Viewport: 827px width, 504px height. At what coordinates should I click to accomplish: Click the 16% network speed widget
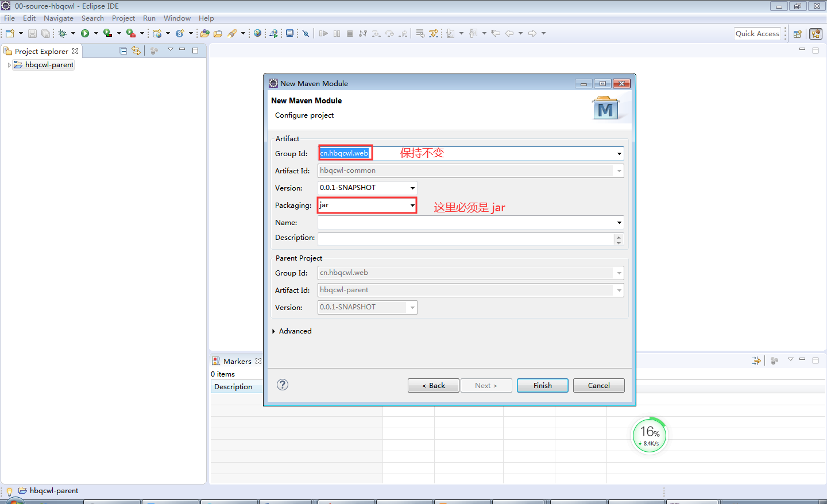tap(650, 435)
